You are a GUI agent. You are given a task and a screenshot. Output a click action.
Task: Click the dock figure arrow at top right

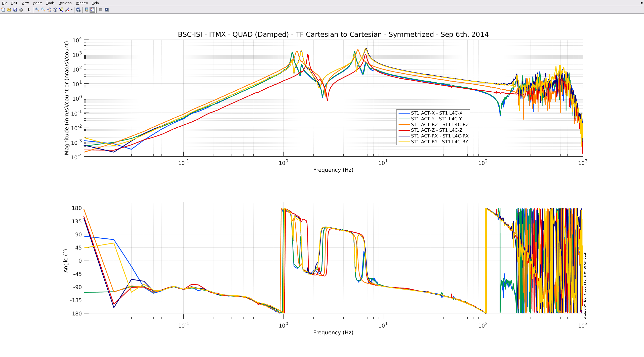642,3
